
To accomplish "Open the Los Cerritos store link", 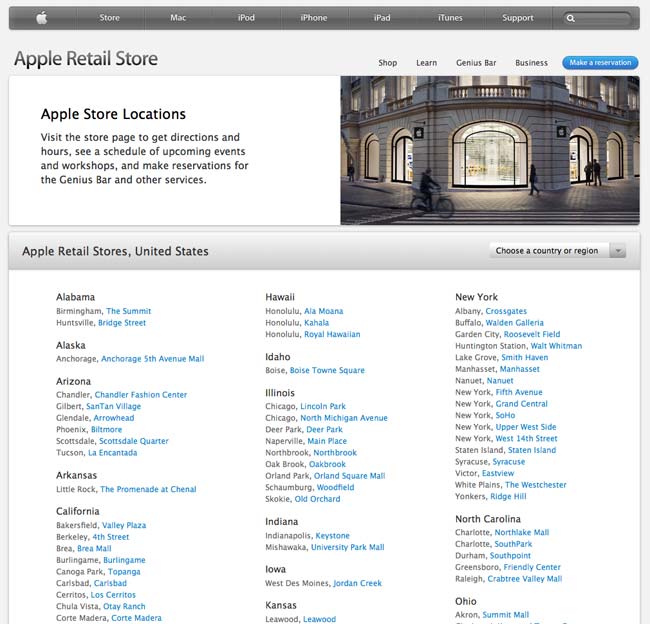I will click(113, 595).
